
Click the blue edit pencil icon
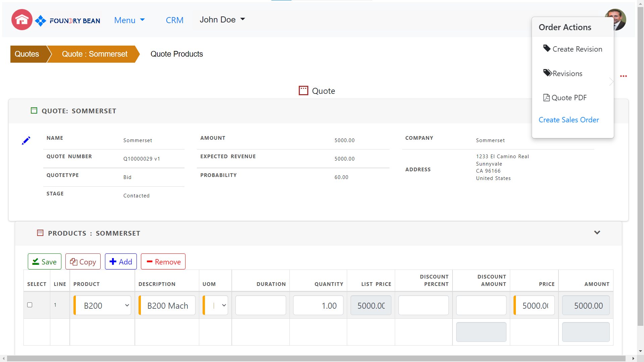coord(26,141)
